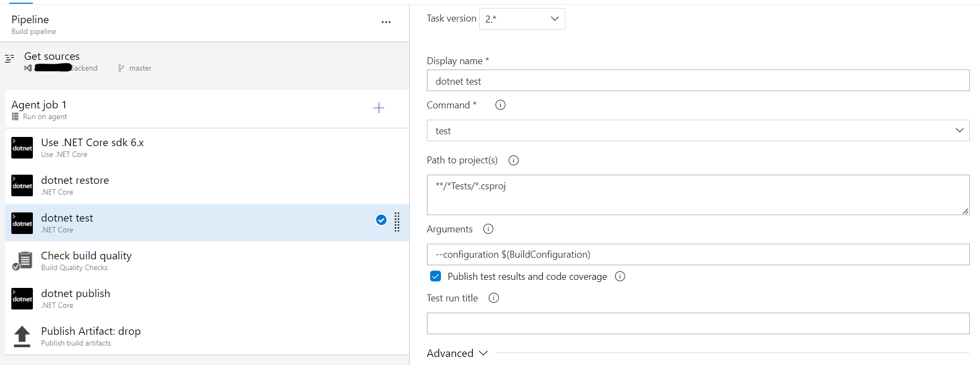Click the Build pipeline subtitle text
Viewport: 980px width, 365px height.
coord(33,32)
